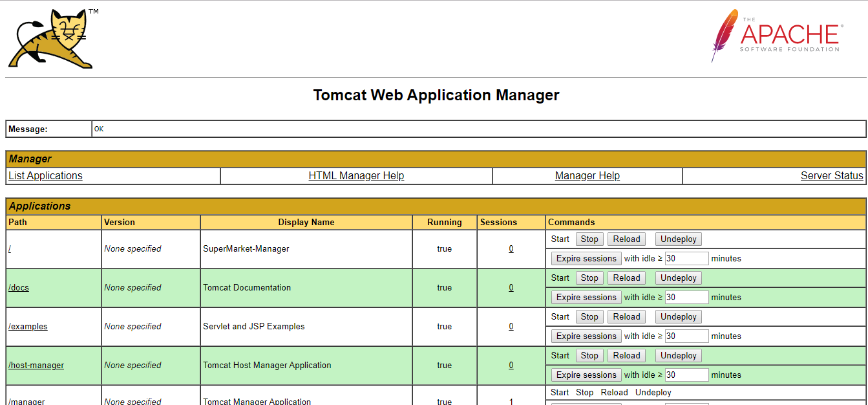Screen dimensions: 868x405
Task: Click the Tomcat Web Application Manager heading
Action: 436,95
